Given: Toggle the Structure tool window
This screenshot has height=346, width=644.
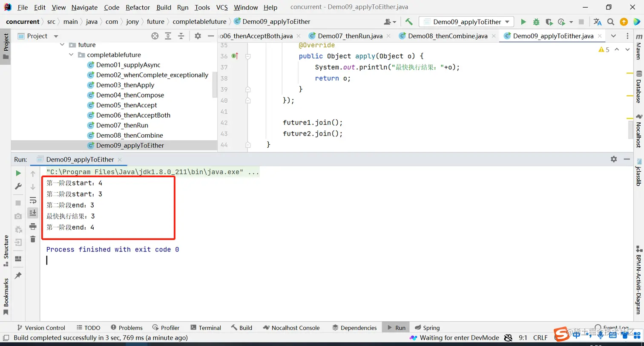Looking at the screenshot, I should pos(6,251).
